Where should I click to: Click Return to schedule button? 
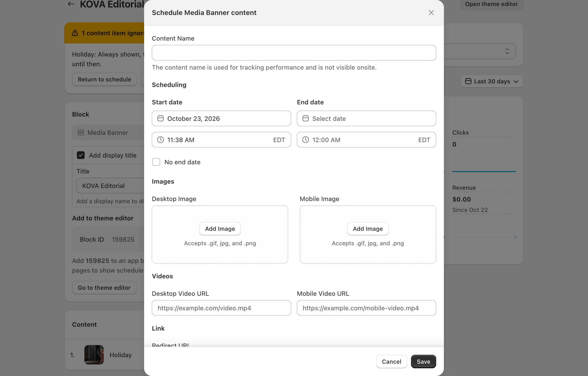click(x=104, y=79)
